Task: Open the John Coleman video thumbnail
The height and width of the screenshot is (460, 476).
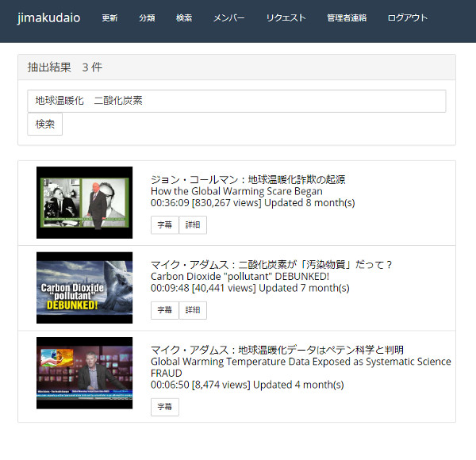Action: pyautogui.click(x=84, y=202)
